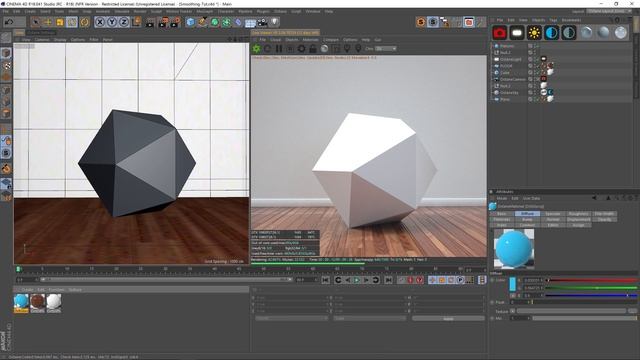Click the Undo arrow in top toolbar
Viewport: 640px width, 360px height.
(x=9, y=22)
